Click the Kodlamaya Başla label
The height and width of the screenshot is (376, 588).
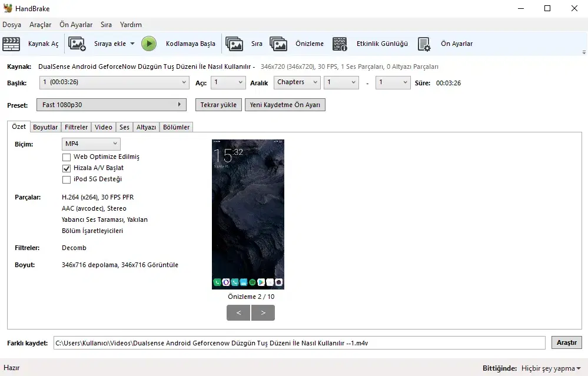click(191, 44)
